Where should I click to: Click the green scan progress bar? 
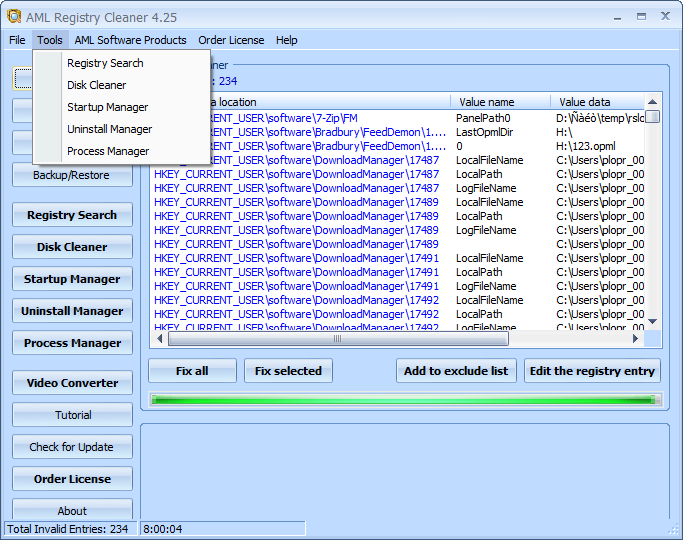[406, 400]
